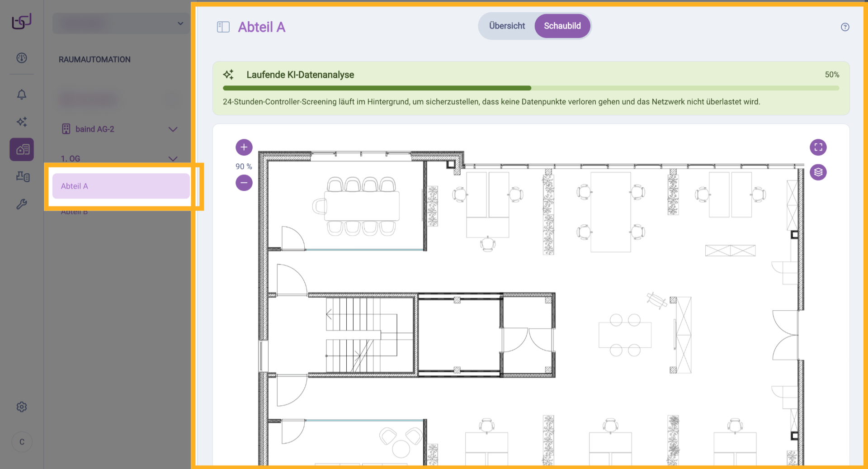Select the room automation sidebar icon
868x469 pixels.
click(x=22, y=150)
